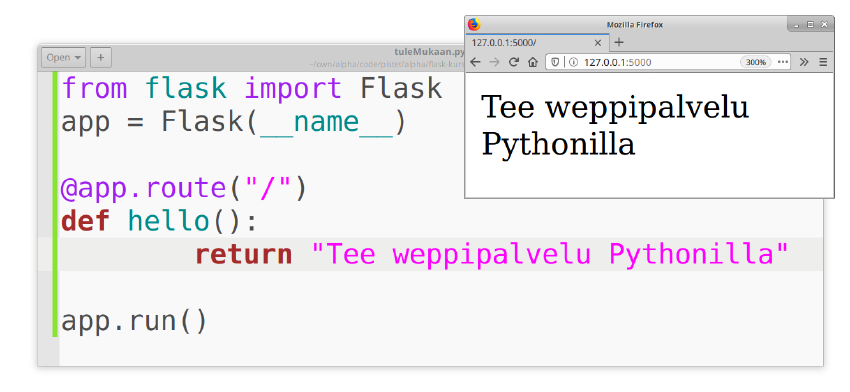The height and width of the screenshot is (392, 850).
Task: Click the return statement string in editor
Action: click(550, 254)
